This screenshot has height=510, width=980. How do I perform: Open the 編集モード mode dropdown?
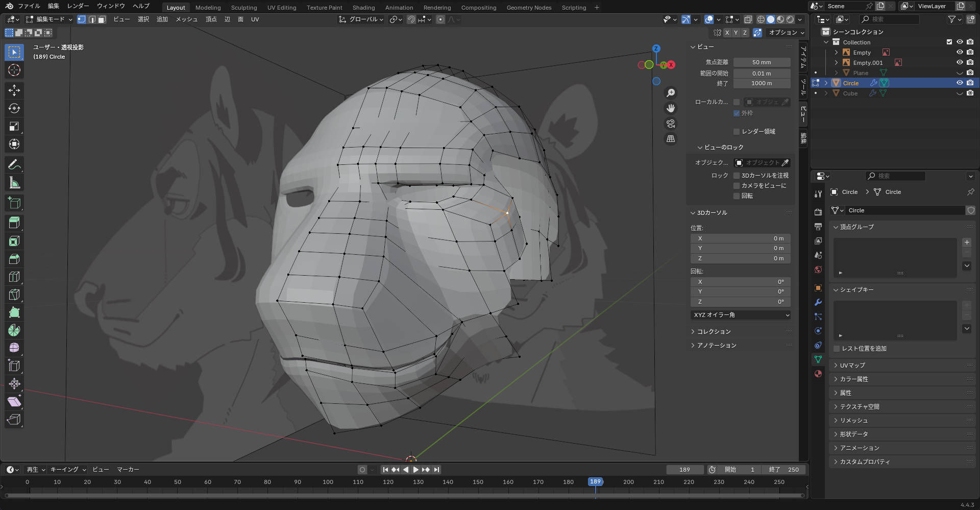pos(50,19)
